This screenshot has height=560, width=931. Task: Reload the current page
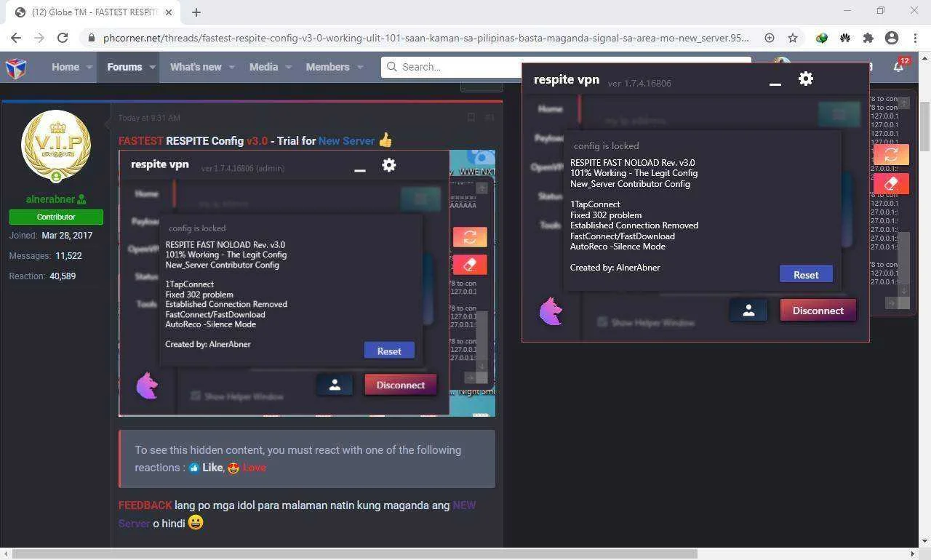tap(63, 38)
